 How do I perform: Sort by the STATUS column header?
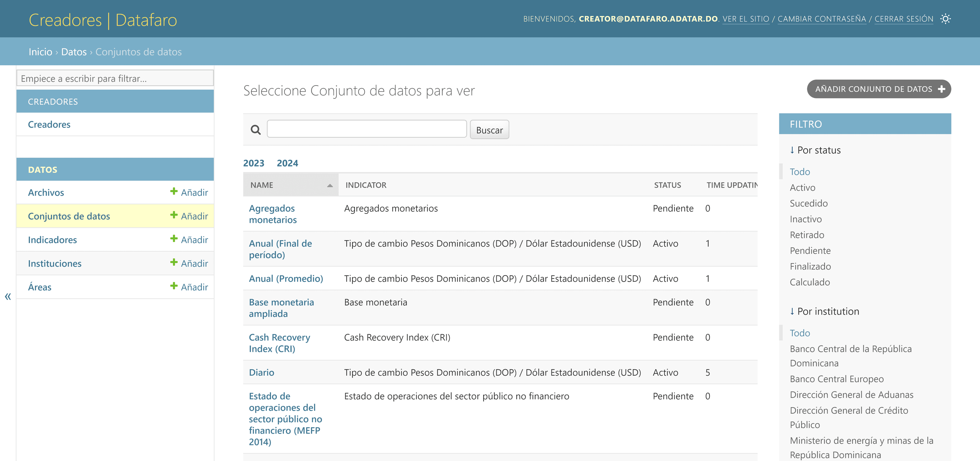click(x=667, y=185)
